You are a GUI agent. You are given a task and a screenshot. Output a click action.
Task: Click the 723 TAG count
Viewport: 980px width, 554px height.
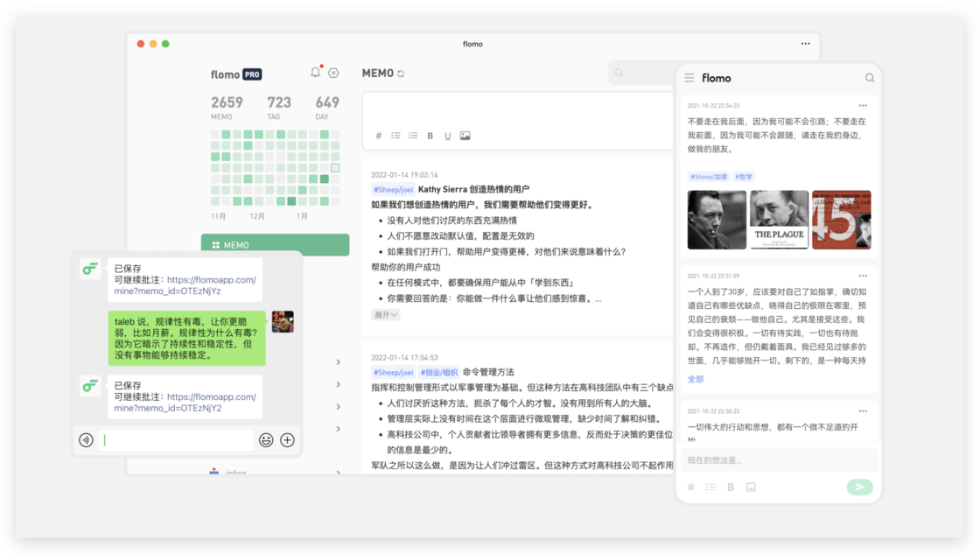click(279, 107)
